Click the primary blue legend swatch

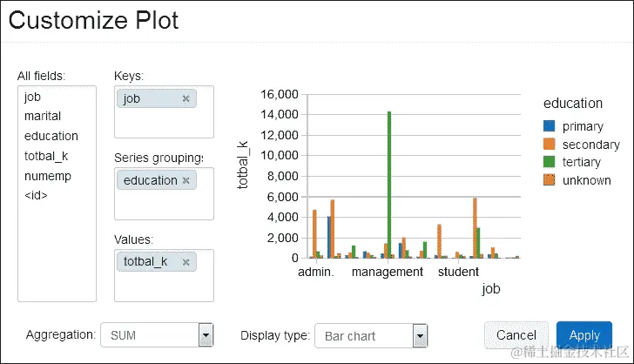[x=549, y=126]
